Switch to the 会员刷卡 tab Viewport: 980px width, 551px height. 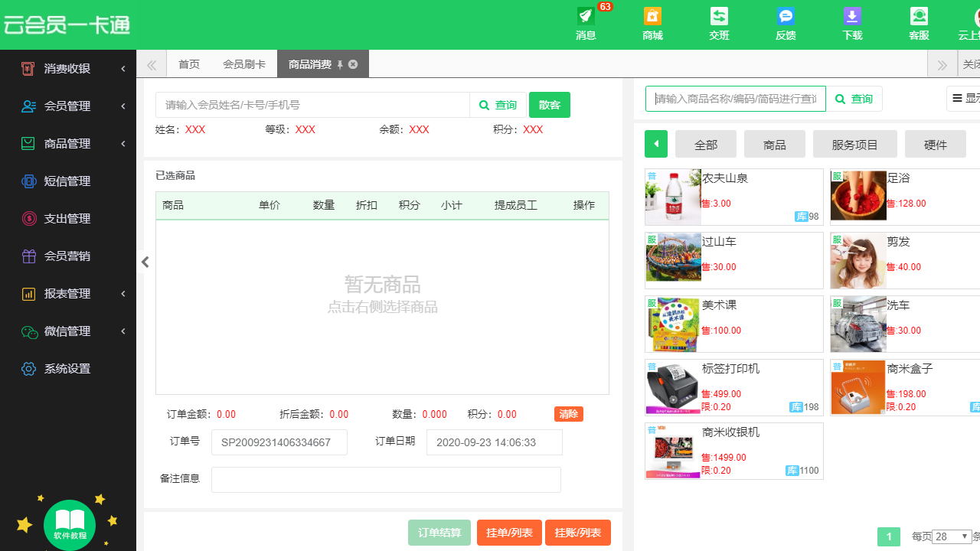click(243, 64)
